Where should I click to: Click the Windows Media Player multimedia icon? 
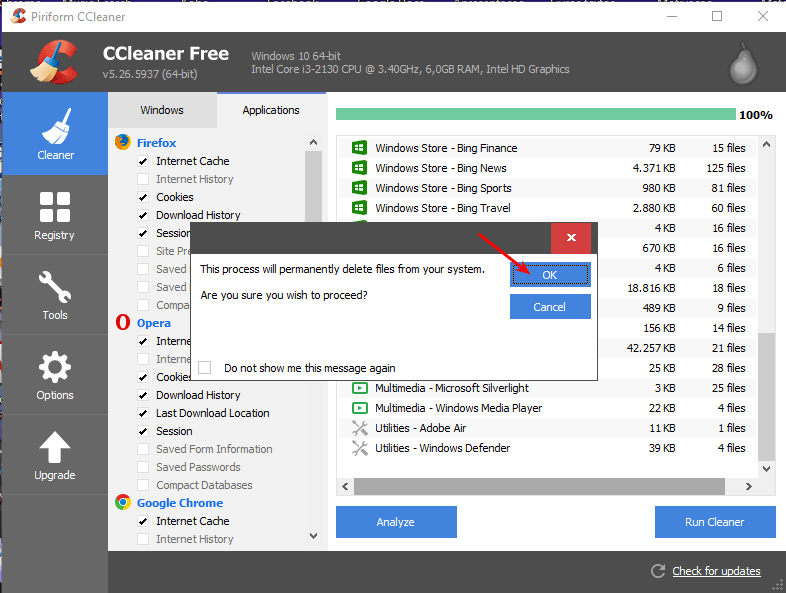coord(359,408)
